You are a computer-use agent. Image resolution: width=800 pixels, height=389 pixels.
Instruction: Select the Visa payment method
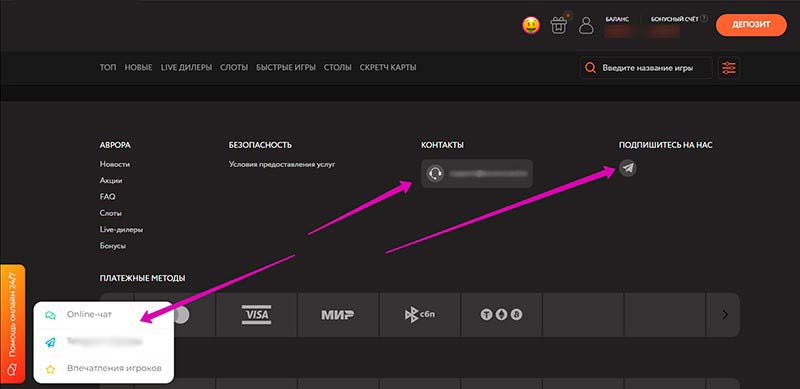coord(257,314)
